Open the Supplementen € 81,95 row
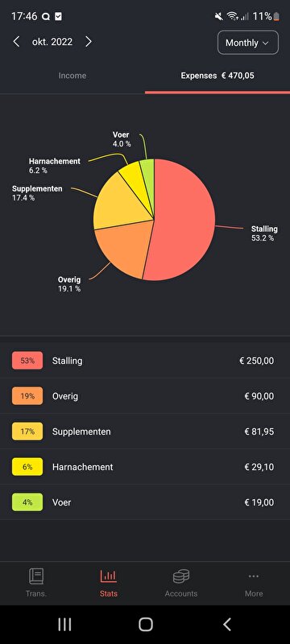This screenshot has height=644, width=290. (145, 431)
